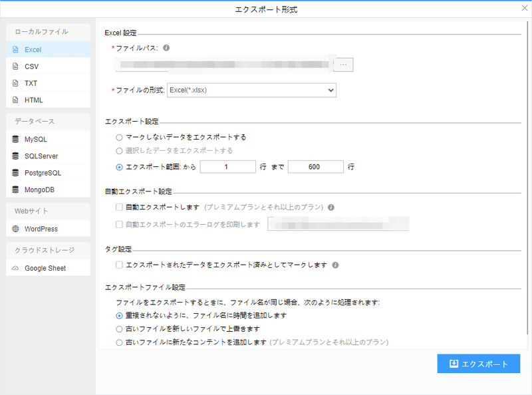Open the auto-export error log path dropdown

(x=338, y=224)
